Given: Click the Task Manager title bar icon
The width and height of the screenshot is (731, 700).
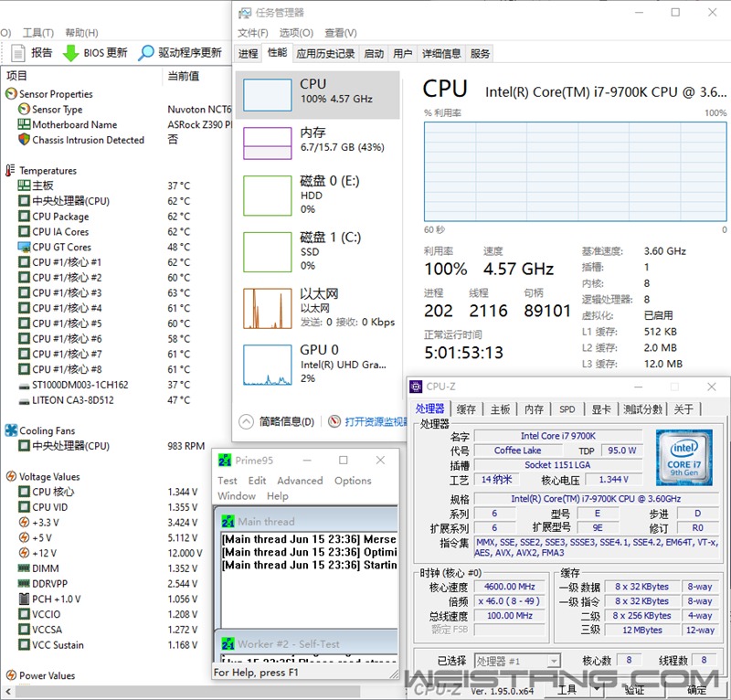Looking at the screenshot, I should coord(245,13).
